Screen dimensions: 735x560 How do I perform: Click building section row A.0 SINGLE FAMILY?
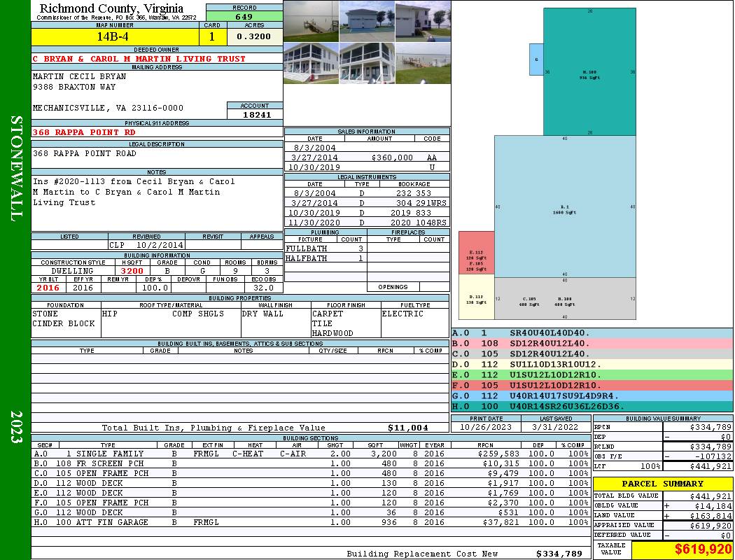(310, 454)
